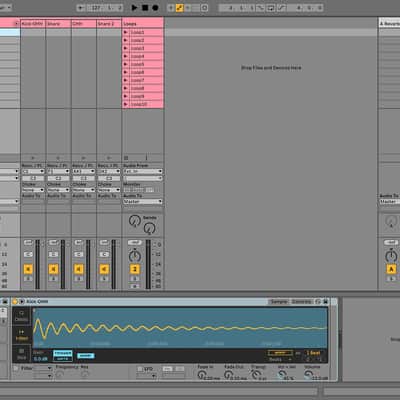The width and height of the screenshot is (400, 400).
Task: Click the Loops track pan knob
Action: (135, 256)
